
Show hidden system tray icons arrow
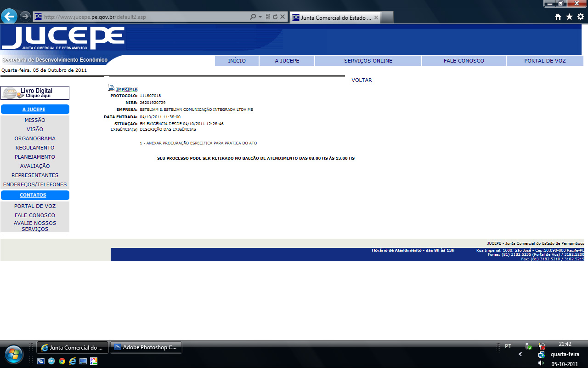pos(520,354)
